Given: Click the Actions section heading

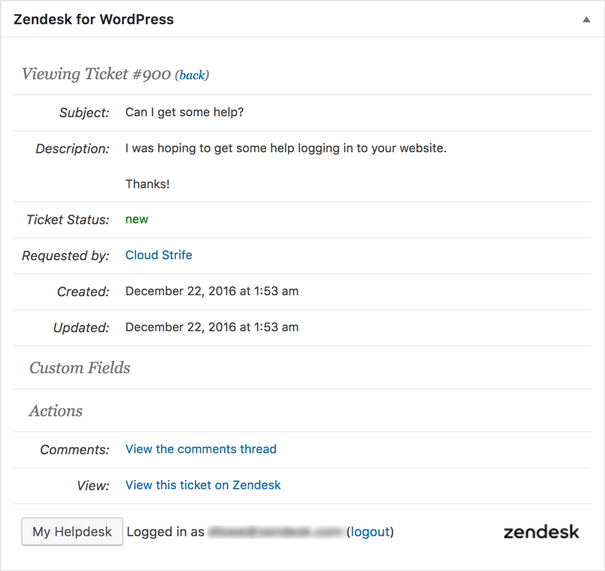Looking at the screenshot, I should [56, 411].
